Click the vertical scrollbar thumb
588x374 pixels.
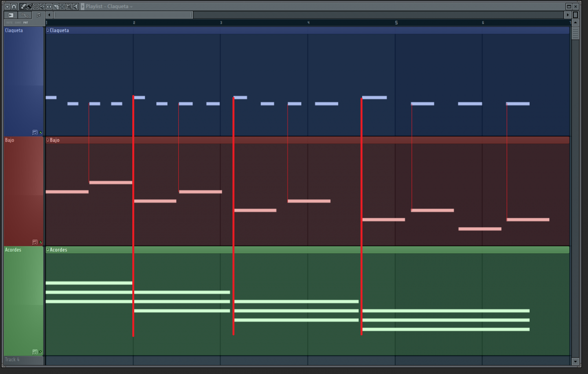[x=575, y=33]
